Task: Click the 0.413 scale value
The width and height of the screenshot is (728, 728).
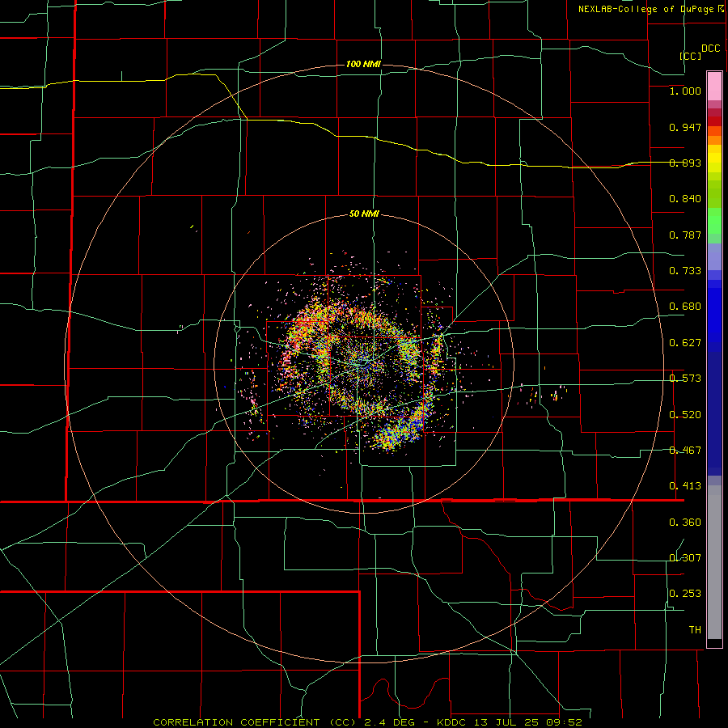Action: click(685, 486)
